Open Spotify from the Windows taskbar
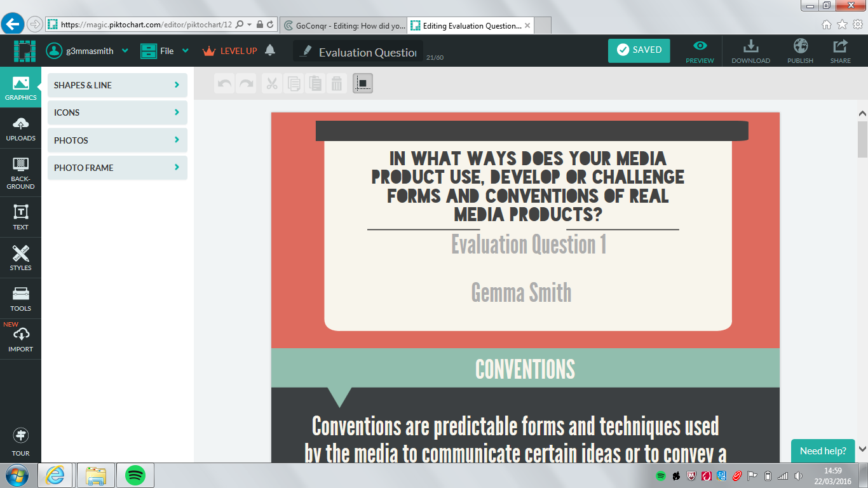This screenshot has width=868, height=488. point(135,475)
